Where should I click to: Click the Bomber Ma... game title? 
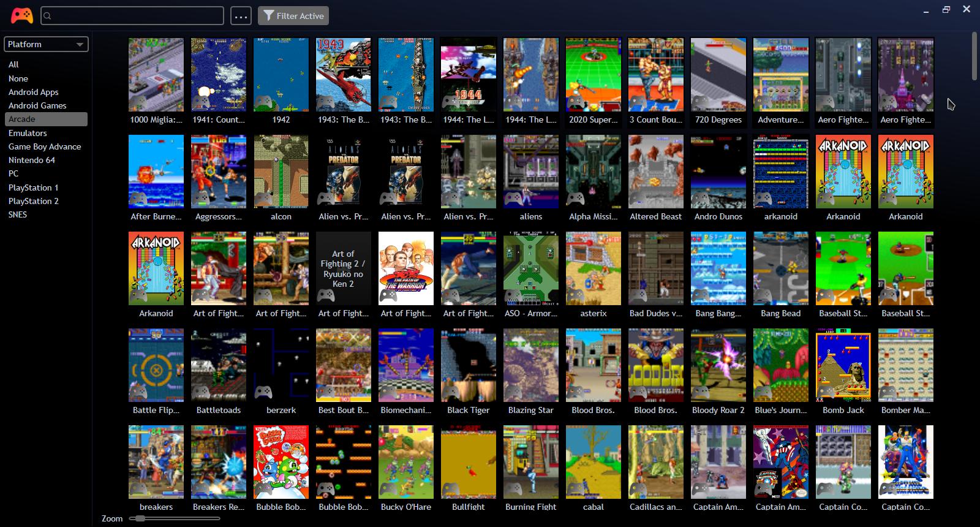click(x=906, y=410)
